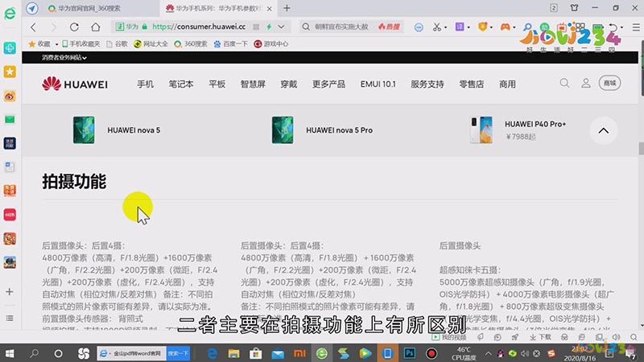Viewport: 644px width, 362px height.
Task: Expand the 消费者业务网站 dropdown
Action: click(64, 58)
